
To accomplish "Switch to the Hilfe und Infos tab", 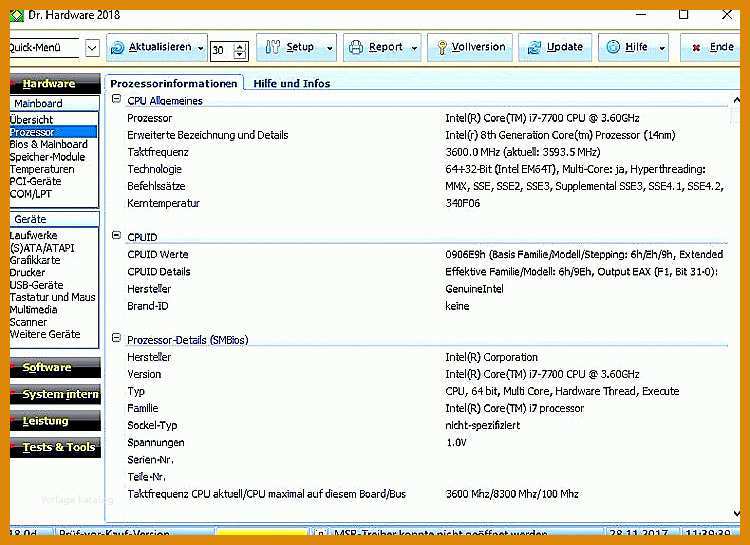I will [x=292, y=83].
